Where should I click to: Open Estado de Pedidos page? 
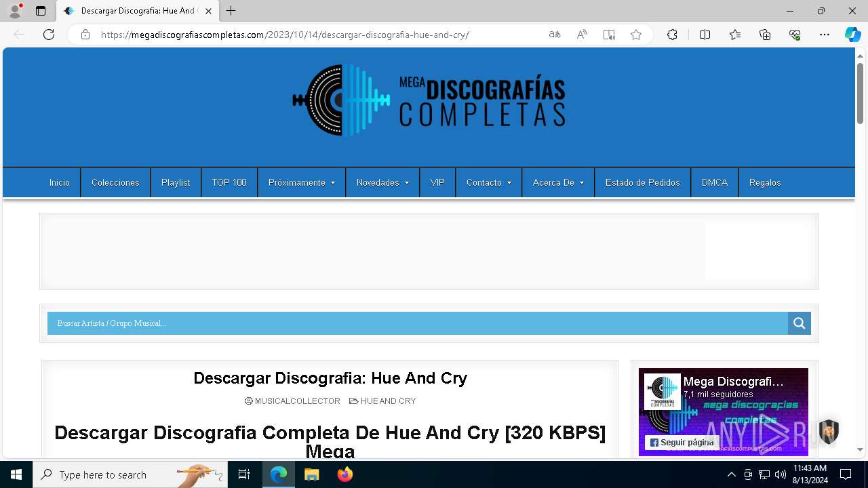642,182
